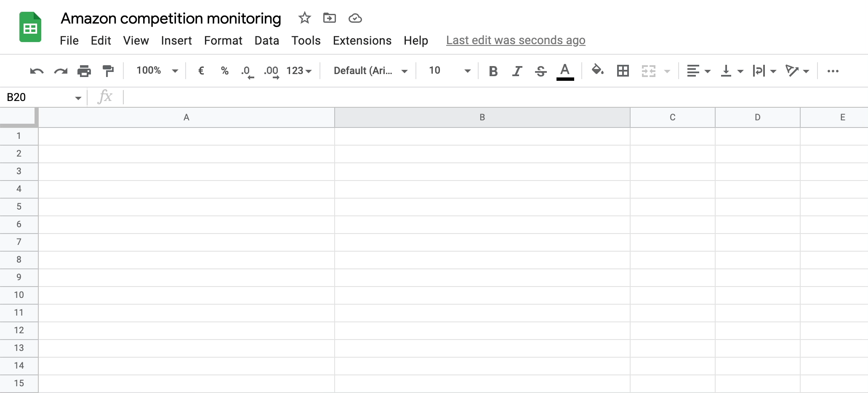Open the fill color paint bucket
The height and width of the screenshot is (393, 868).
(x=597, y=70)
